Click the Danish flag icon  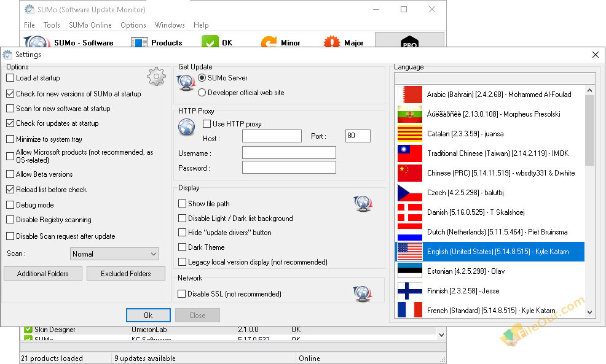pos(410,212)
